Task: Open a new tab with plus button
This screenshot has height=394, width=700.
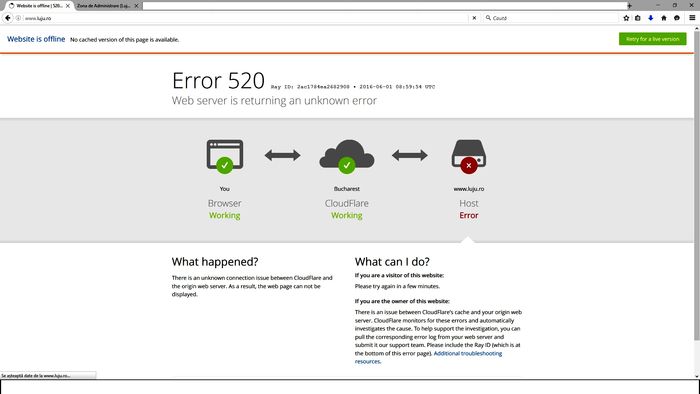Action: click(629, 6)
